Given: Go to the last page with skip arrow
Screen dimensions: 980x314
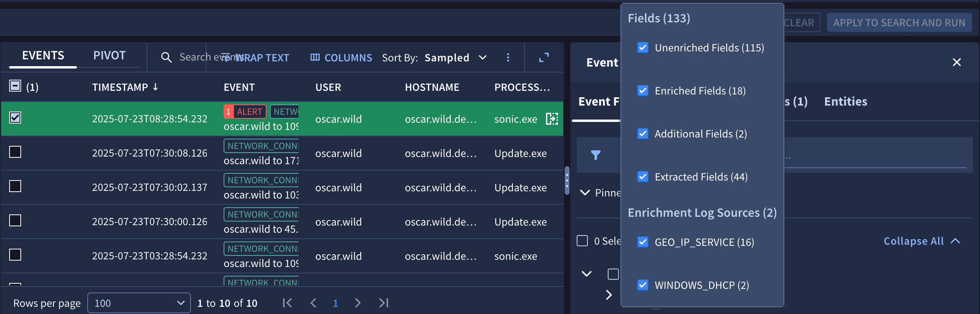Looking at the screenshot, I should pyautogui.click(x=383, y=303).
